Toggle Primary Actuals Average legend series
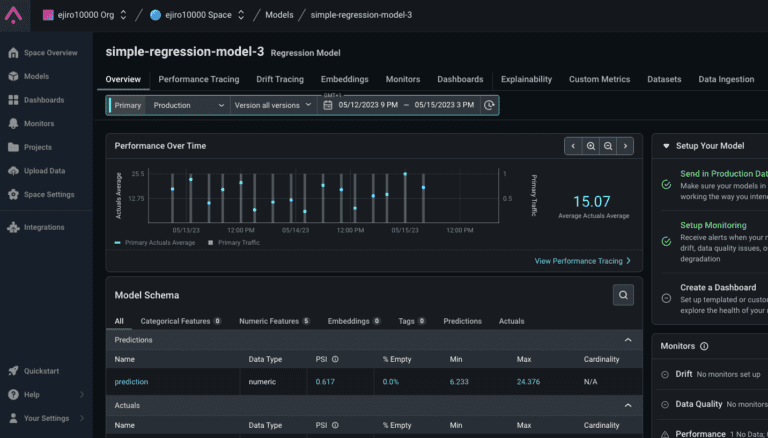This screenshot has height=438, width=768. [159, 242]
